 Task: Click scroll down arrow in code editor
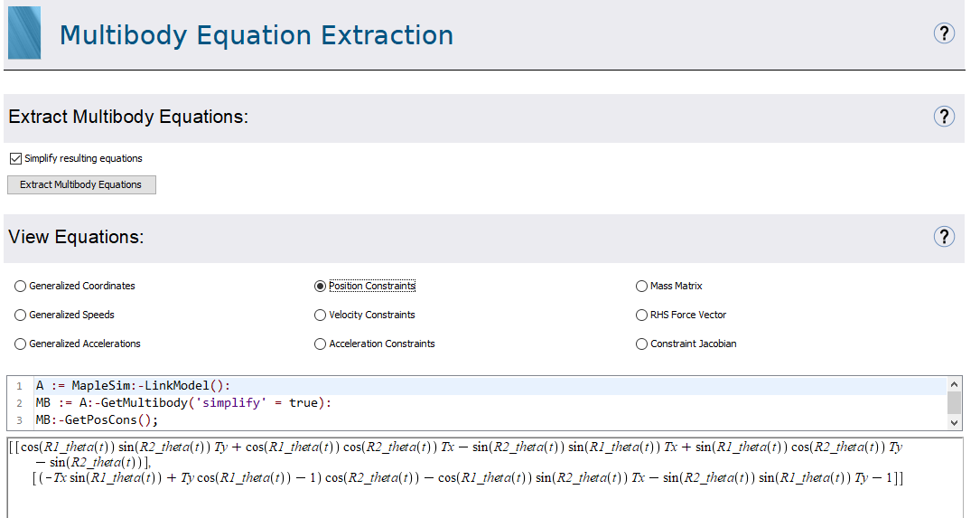pos(955,422)
